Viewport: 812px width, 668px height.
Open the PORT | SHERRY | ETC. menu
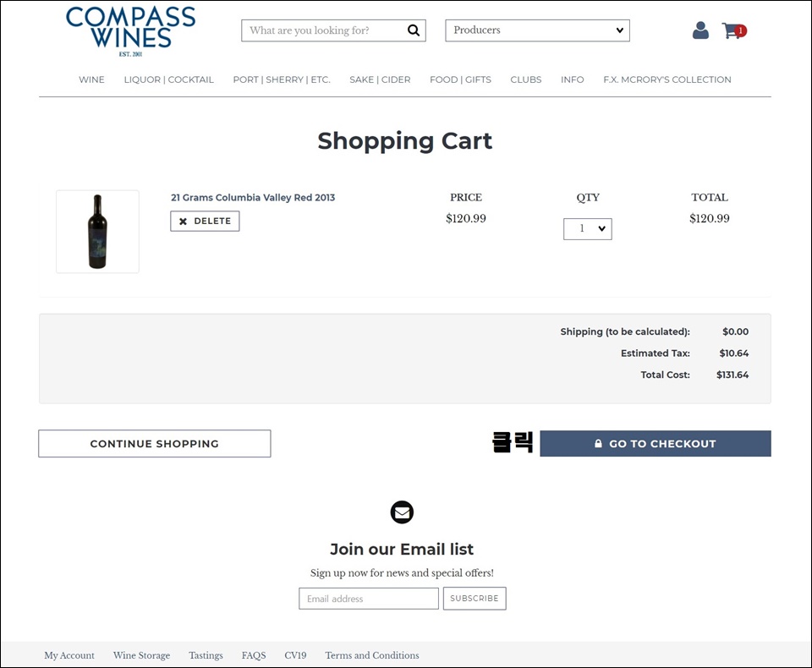click(x=282, y=79)
